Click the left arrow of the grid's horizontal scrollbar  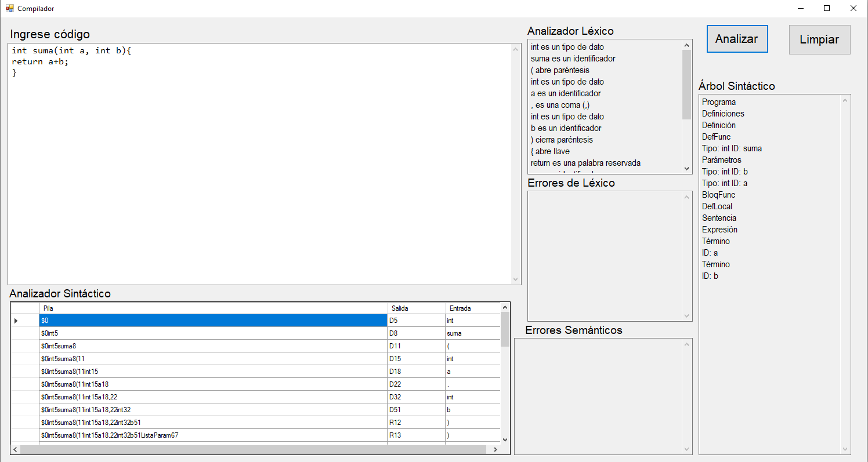point(15,449)
